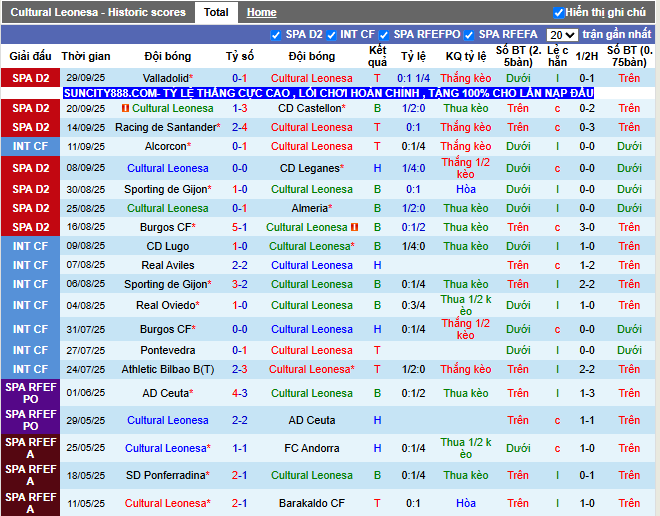This screenshot has width=660, height=516.
Task: Click the 5-1 score of Burgos CF match
Action: click(240, 227)
